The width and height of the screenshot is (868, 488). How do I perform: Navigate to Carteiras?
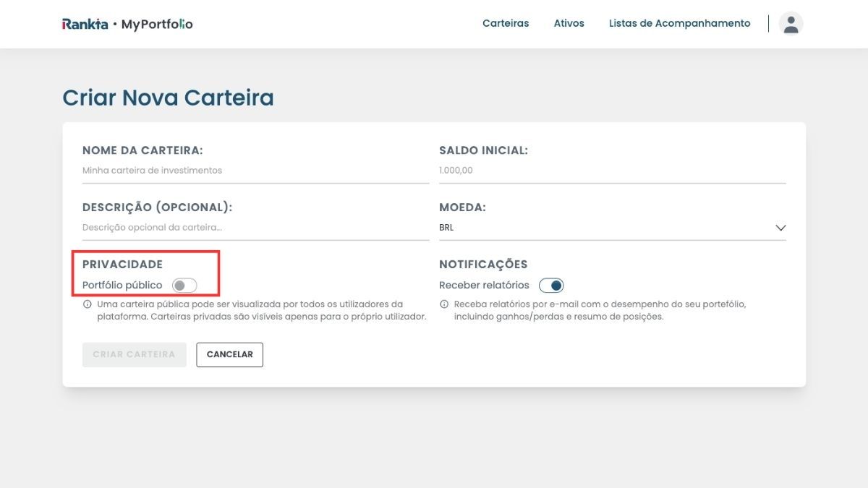click(506, 23)
